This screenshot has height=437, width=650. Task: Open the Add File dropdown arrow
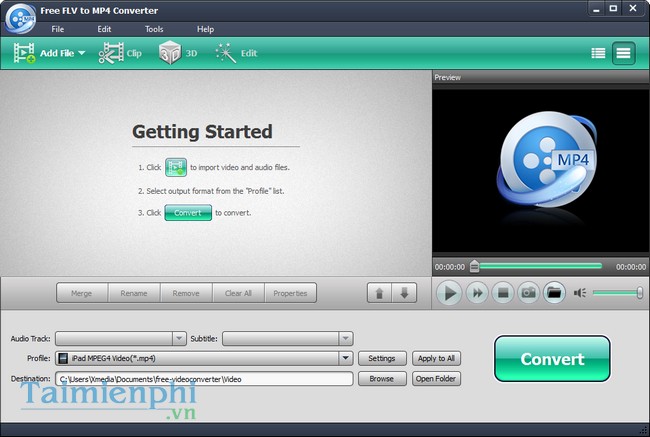[x=82, y=53]
